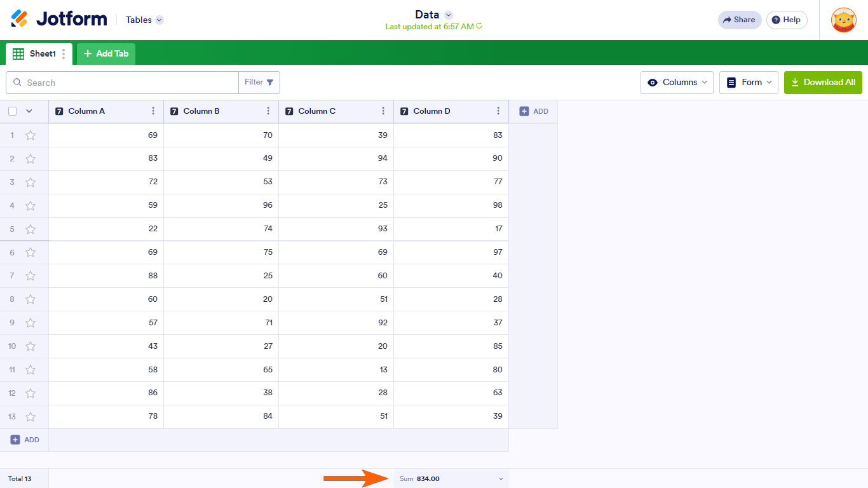Click the Jotform logo icon
This screenshot has width=868, height=488.
20,19
